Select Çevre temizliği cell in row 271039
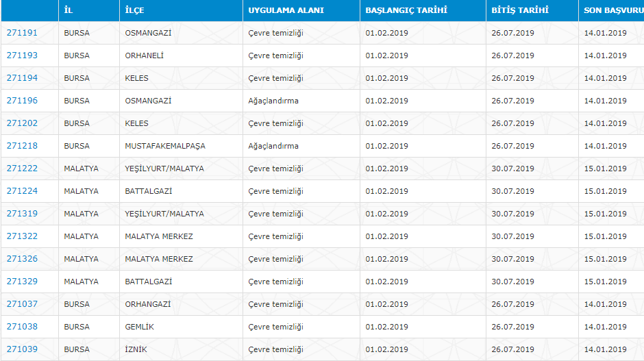644x361 pixels. pyautogui.click(x=301, y=349)
